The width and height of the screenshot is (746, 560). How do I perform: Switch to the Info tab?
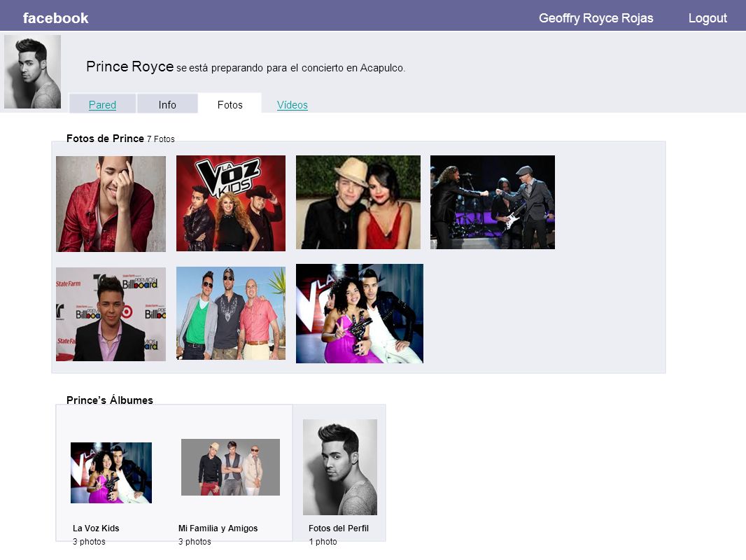tap(167, 105)
